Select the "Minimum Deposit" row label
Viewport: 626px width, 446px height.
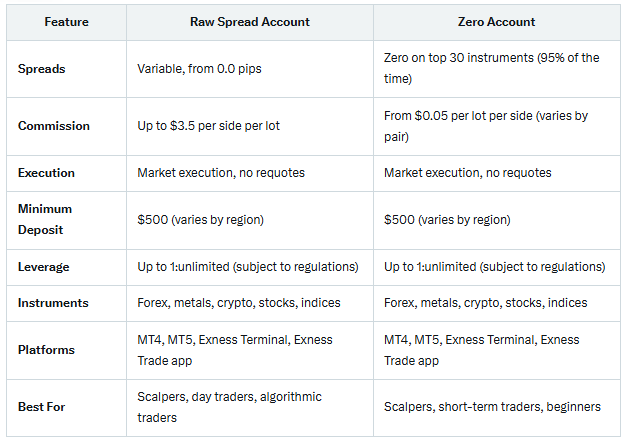(x=45, y=219)
